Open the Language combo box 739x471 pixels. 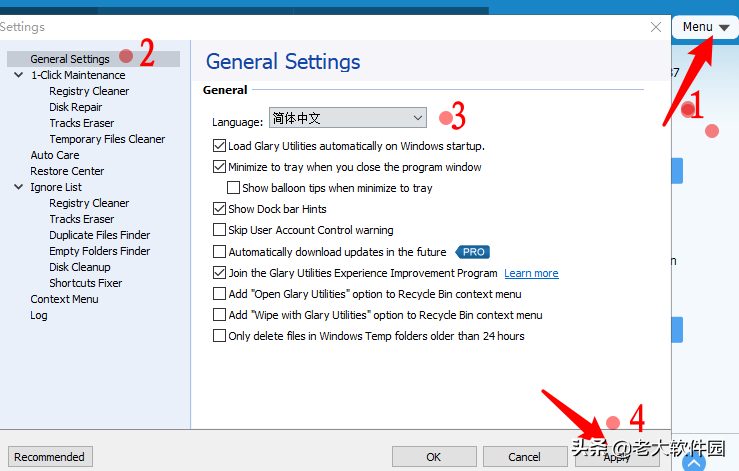click(x=347, y=119)
